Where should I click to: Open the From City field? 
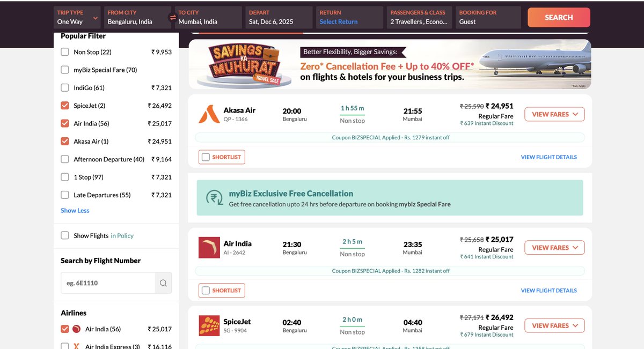point(137,17)
